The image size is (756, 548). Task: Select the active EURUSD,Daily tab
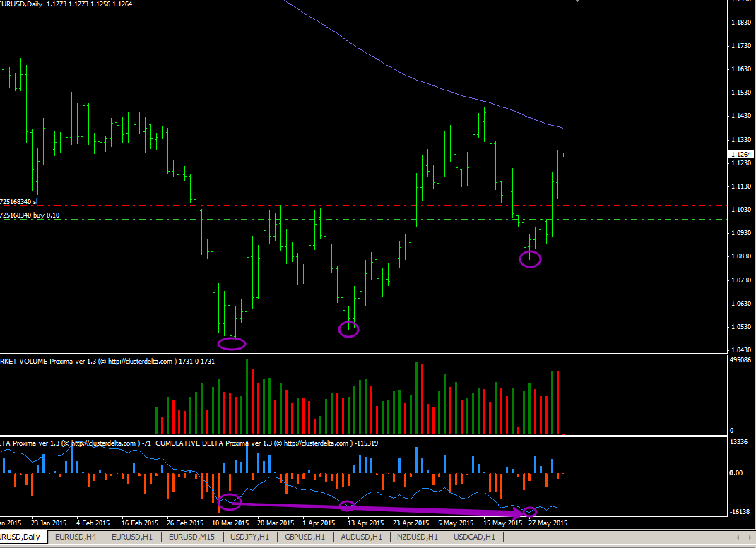[22, 537]
